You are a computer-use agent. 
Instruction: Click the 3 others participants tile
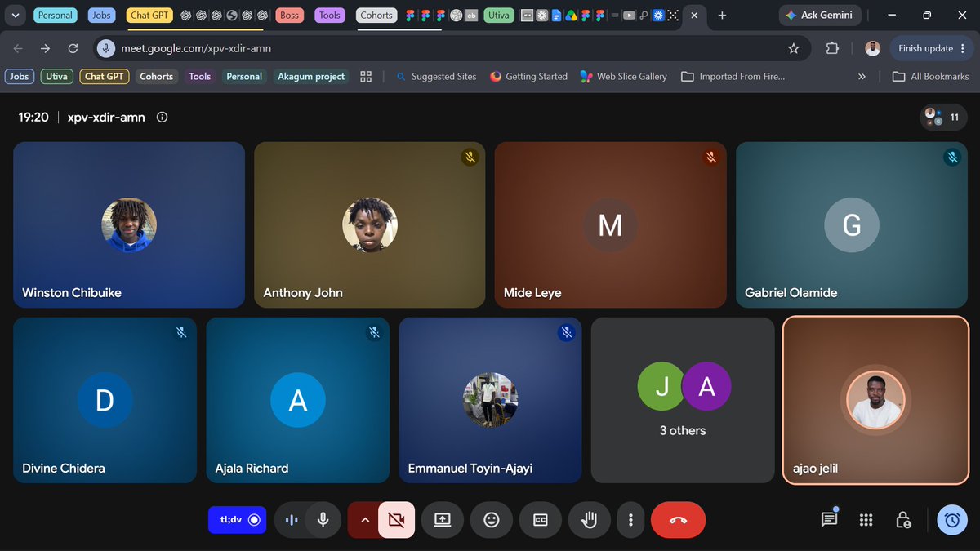683,400
